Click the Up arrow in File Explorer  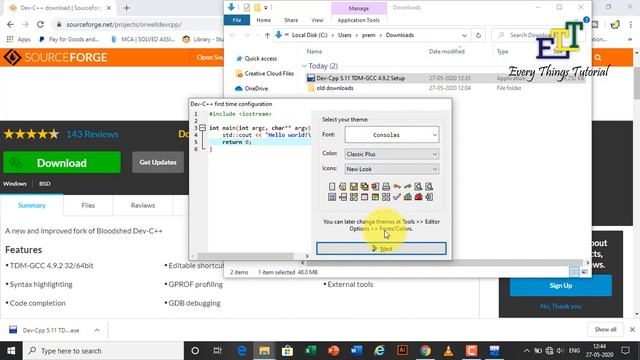click(267, 35)
